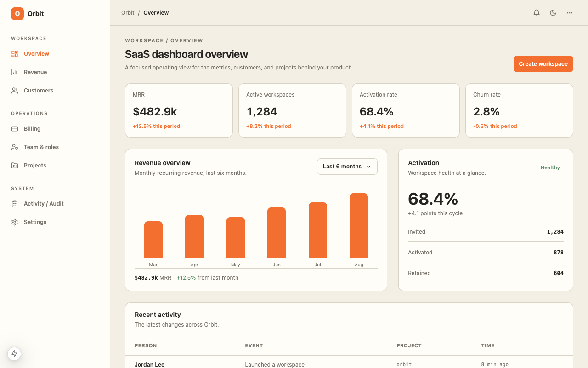Click the Customers people icon in sidebar
The width and height of the screenshot is (588, 368).
point(15,91)
